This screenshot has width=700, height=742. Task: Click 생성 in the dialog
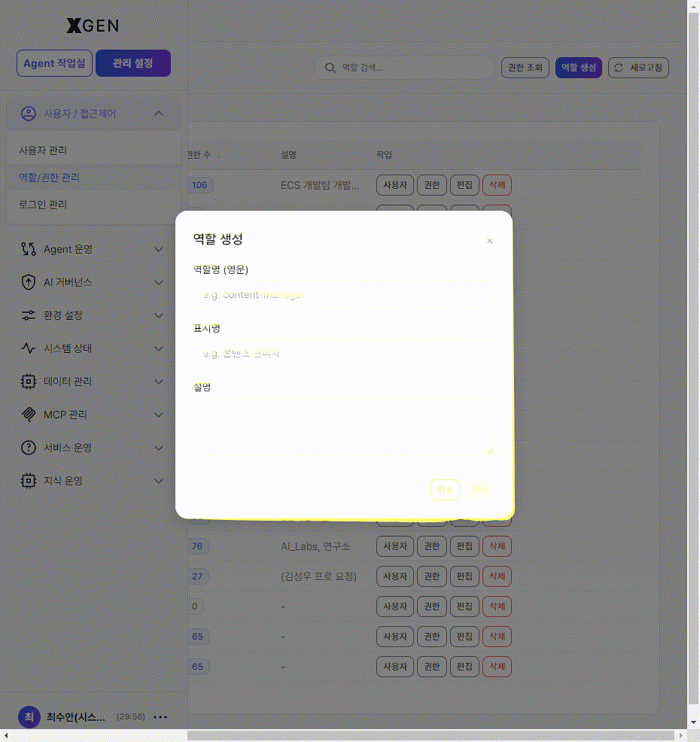coord(479,490)
